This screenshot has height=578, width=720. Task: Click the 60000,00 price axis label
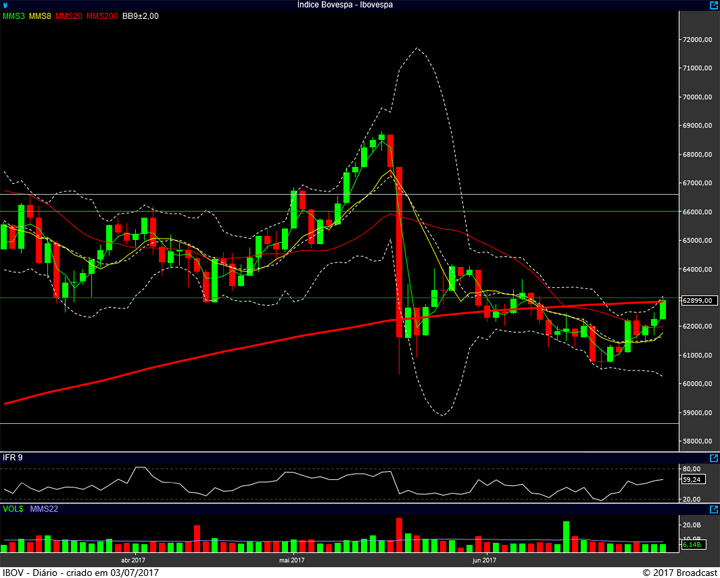tap(698, 384)
